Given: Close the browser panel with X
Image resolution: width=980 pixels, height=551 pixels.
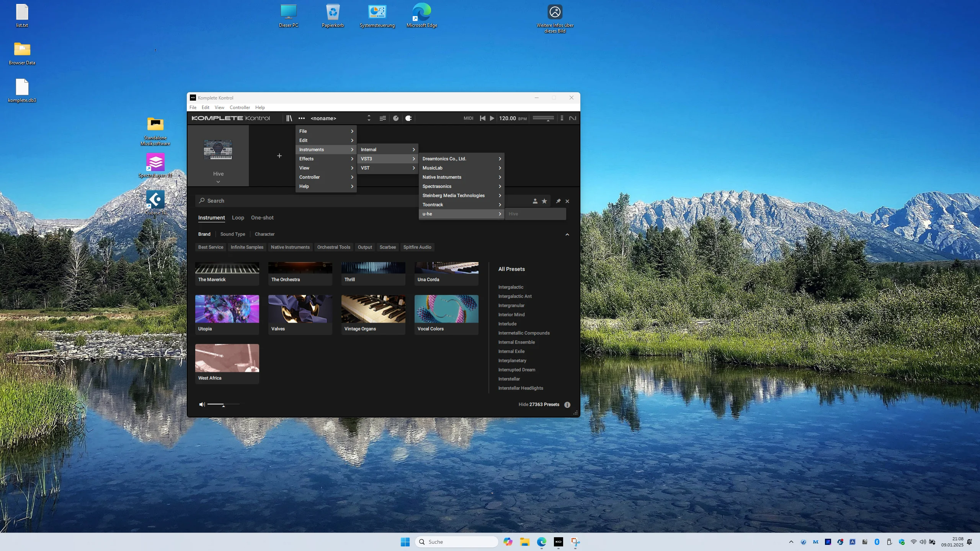Looking at the screenshot, I should point(567,201).
